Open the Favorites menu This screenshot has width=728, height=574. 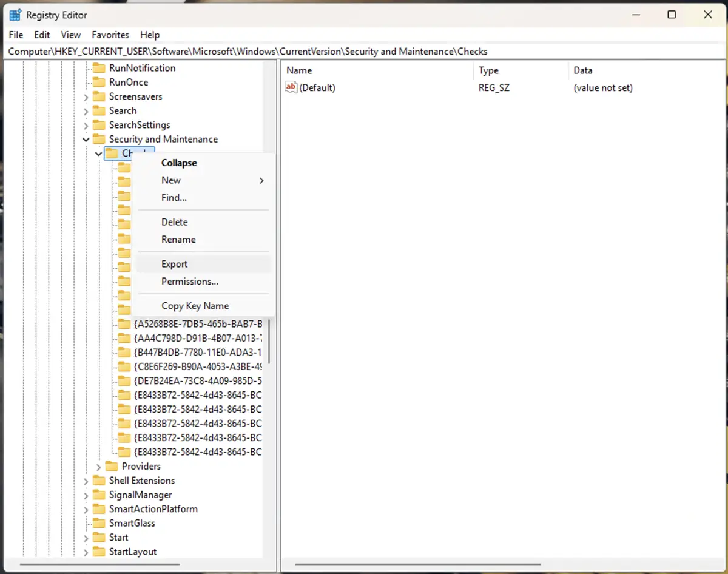click(110, 35)
